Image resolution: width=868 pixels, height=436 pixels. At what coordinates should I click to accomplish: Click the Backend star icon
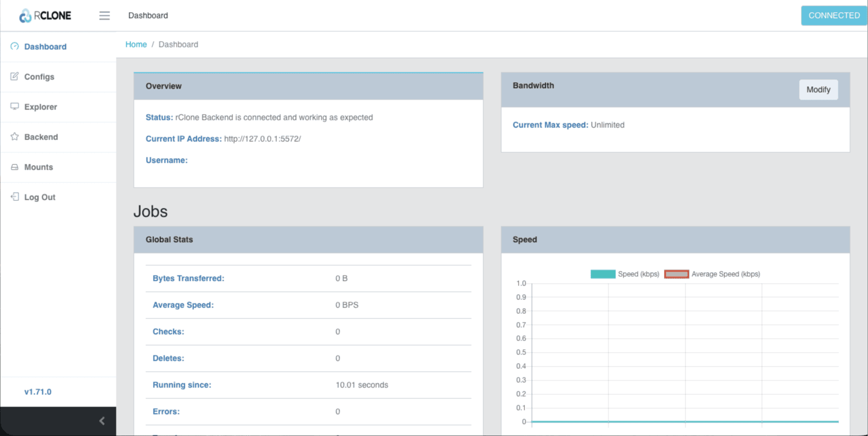click(x=14, y=137)
